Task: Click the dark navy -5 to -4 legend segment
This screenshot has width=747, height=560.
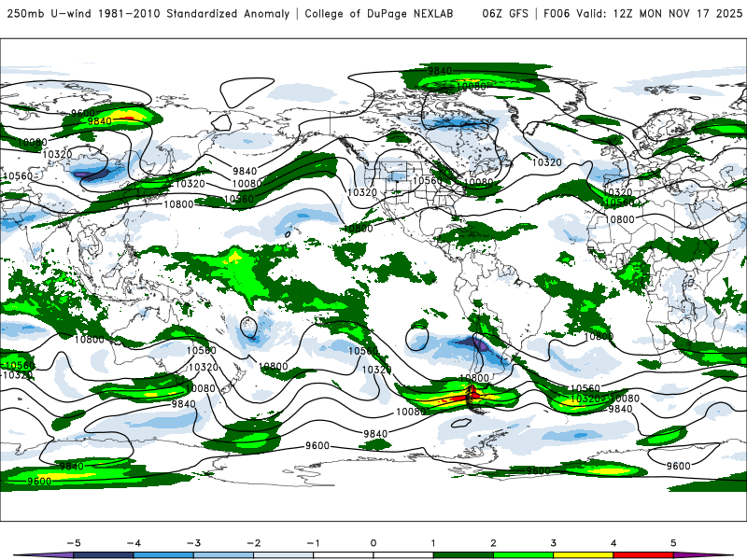Action: 104,555
